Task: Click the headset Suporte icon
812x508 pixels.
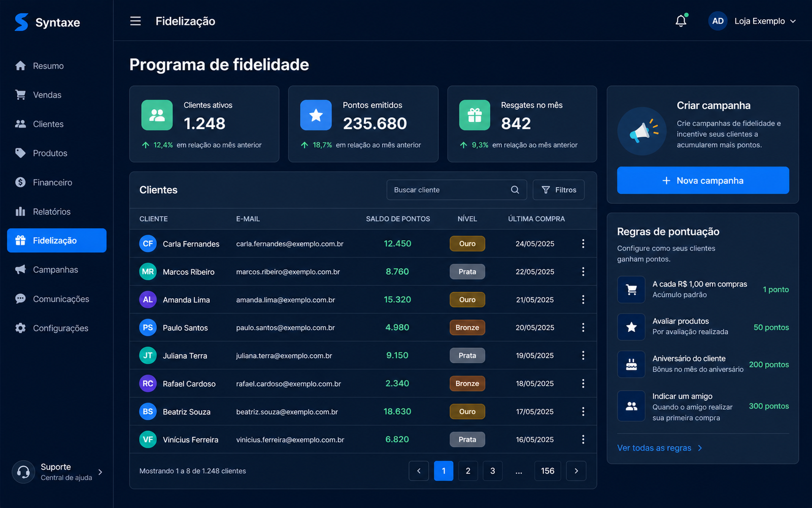Action: (23, 472)
